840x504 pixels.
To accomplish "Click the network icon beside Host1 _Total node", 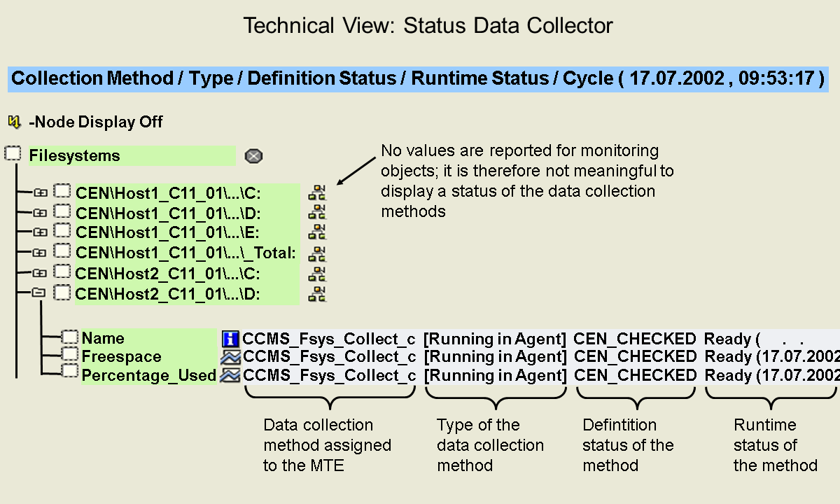I will point(317,253).
